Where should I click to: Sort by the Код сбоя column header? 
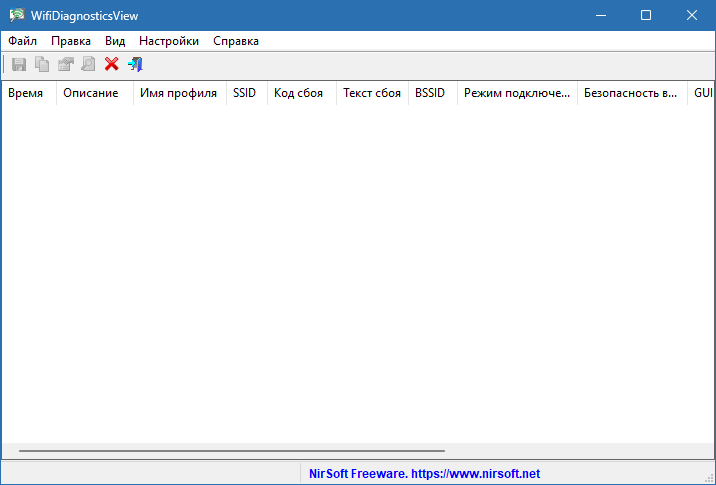click(298, 93)
